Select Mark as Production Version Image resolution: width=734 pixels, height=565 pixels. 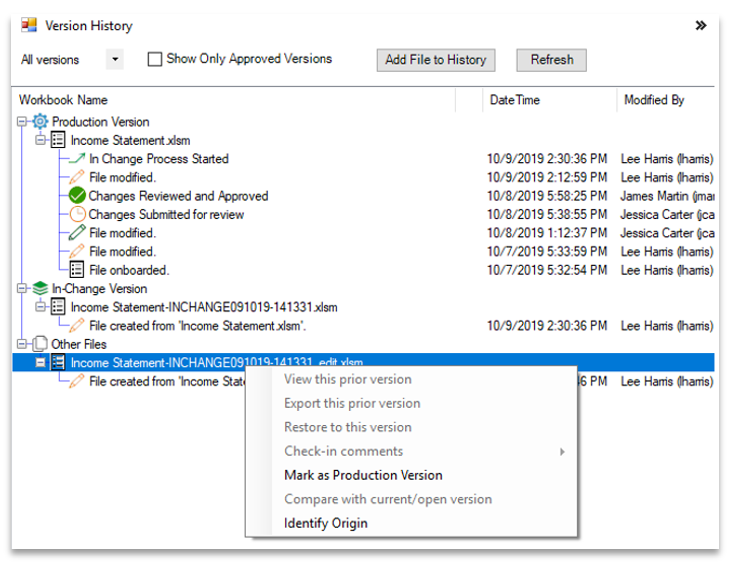(363, 476)
